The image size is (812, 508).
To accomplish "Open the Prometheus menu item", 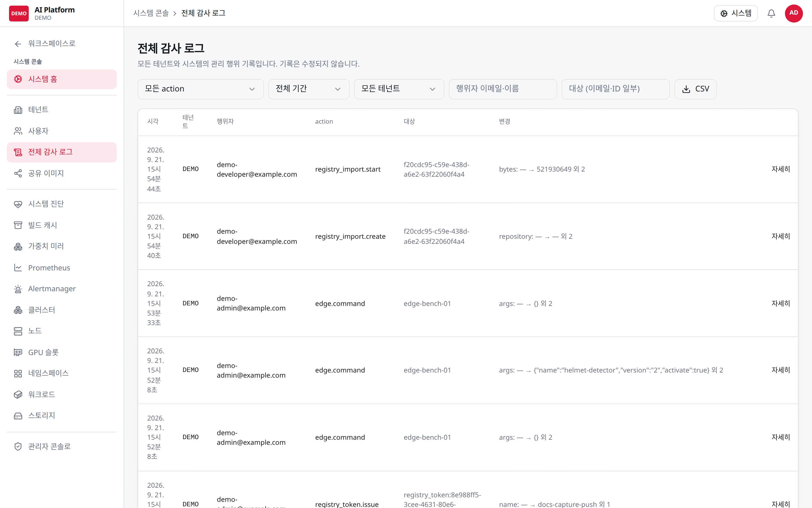I will click(x=62, y=268).
